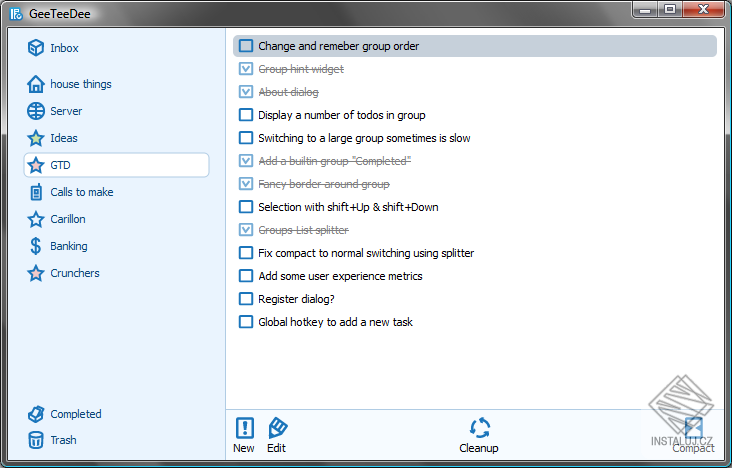The width and height of the screenshot is (732, 468).
Task: Select struck-through text 'Fancy border around group'
Action: pos(324,184)
